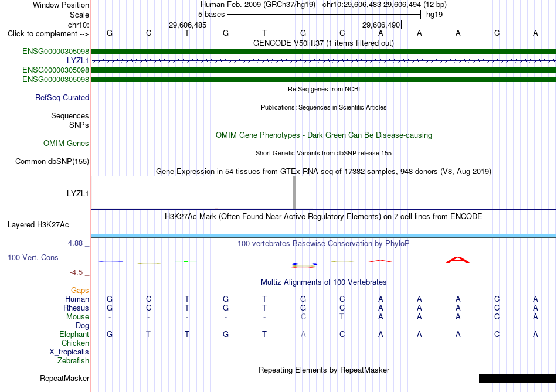
Task: Click the Chicken species label
Action: coord(75,343)
